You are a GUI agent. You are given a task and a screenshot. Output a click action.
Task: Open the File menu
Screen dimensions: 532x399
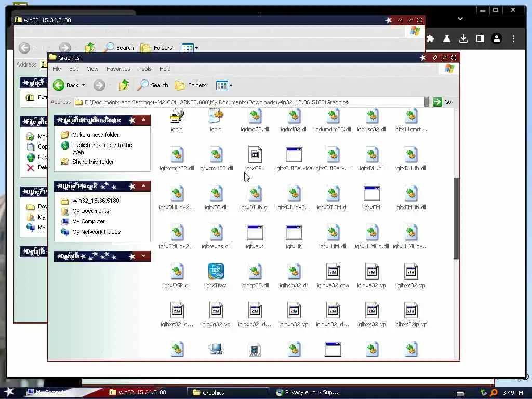(57, 69)
